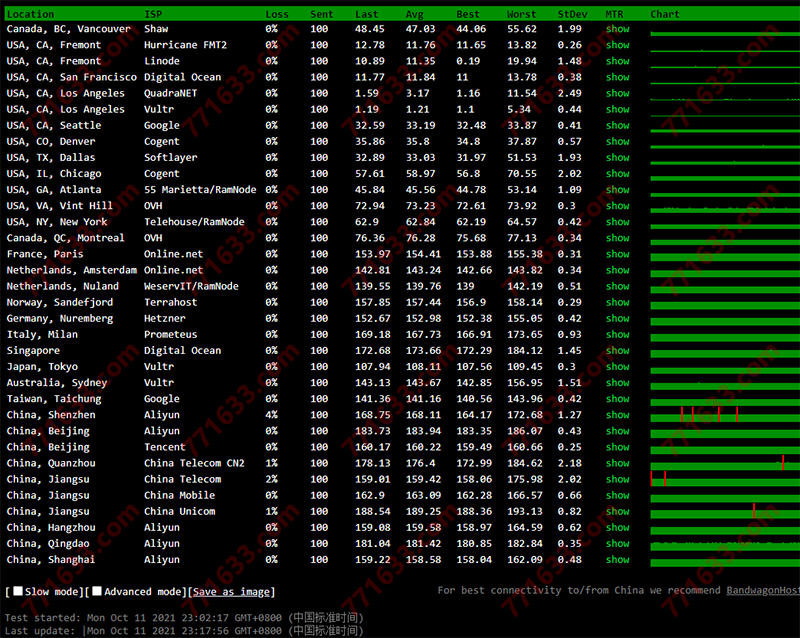Image resolution: width=800 pixels, height=638 pixels.
Task: Show MTR for China, Shanghai
Action: pos(617,559)
